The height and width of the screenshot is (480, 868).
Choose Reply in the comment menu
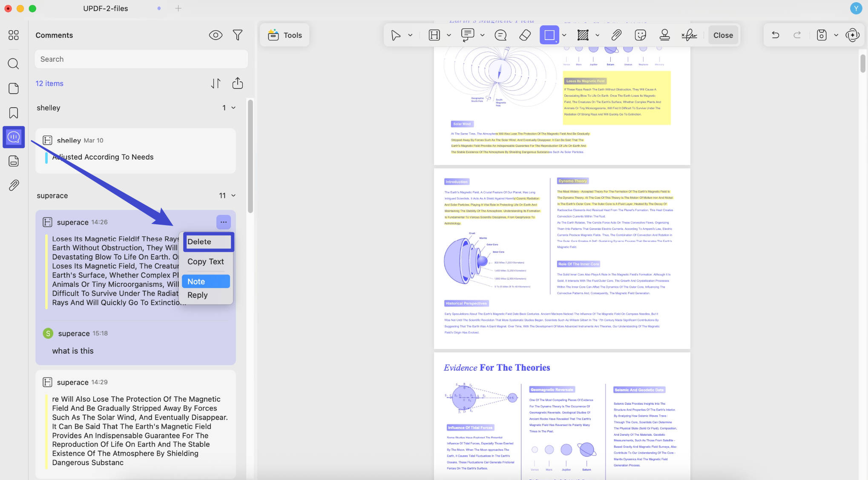(x=206, y=295)
